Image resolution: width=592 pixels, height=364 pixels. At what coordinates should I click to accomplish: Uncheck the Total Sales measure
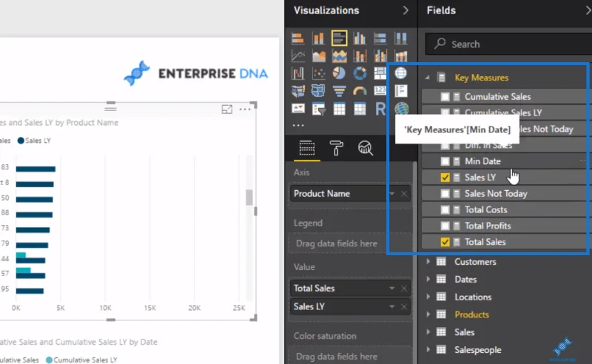point(445,242)
